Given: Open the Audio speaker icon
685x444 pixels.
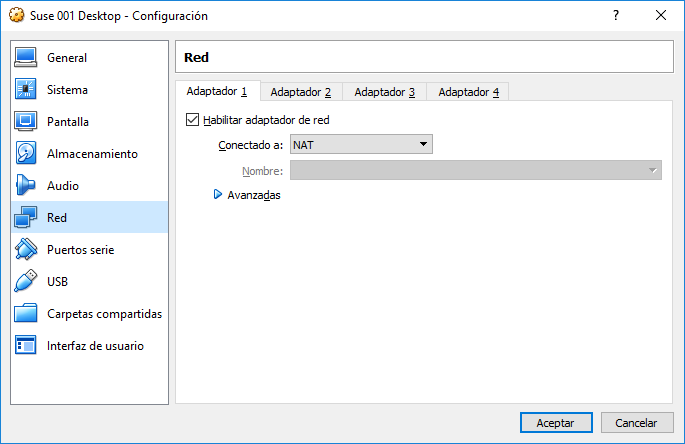Looking at the screenshot, I should point(26,186).
